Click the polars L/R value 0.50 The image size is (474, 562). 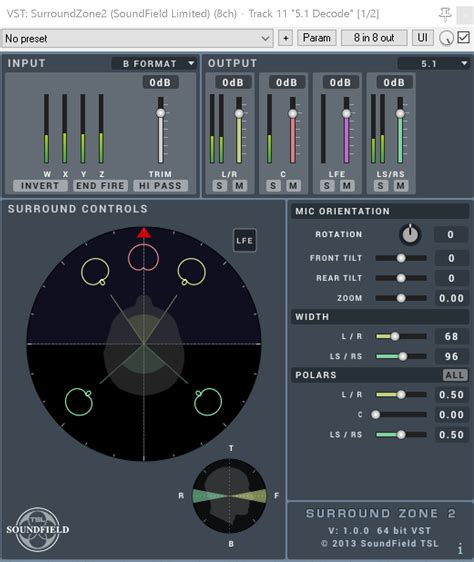[x=451, y=395]
